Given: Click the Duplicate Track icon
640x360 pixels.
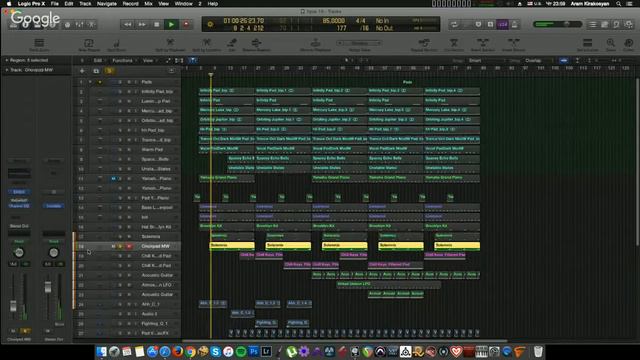Looking at the screenshot, I should click(96, 71).
